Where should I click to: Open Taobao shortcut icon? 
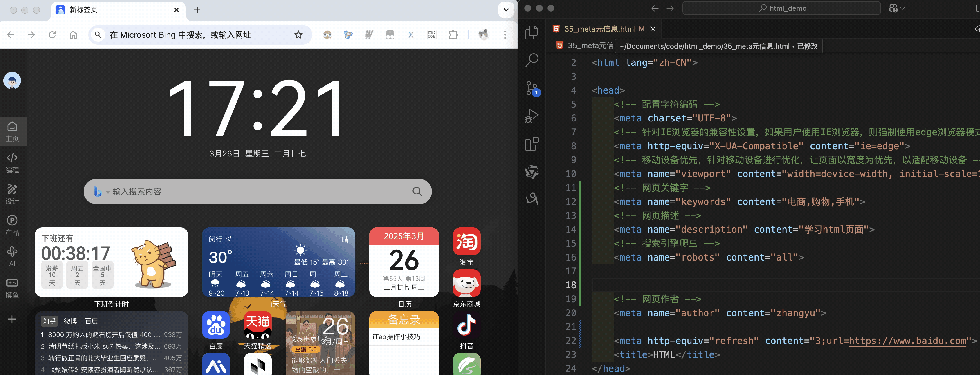(x=466, y=242)
